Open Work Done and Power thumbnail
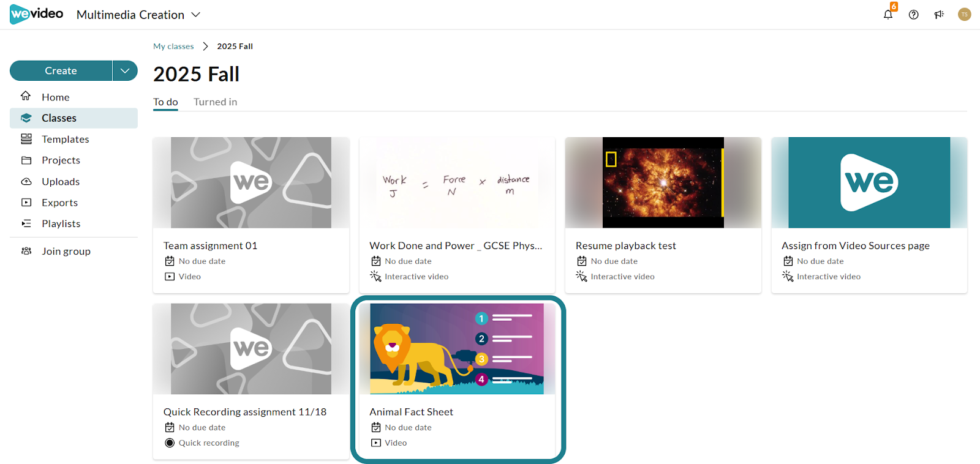This screenshot has height=464, width=980. click(457, 182)
